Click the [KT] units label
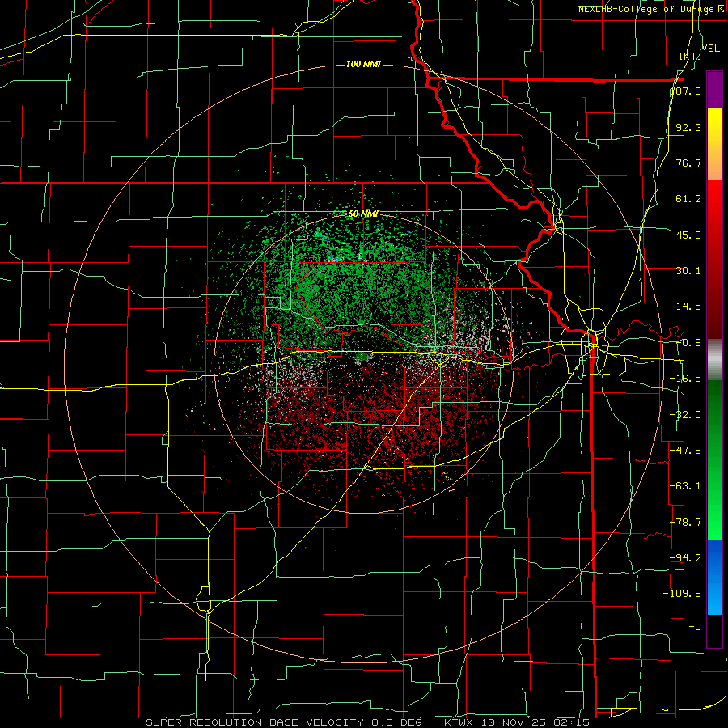The width and height of the screenshot is (728, 728). pyautogui.click(x=690, y=56)
